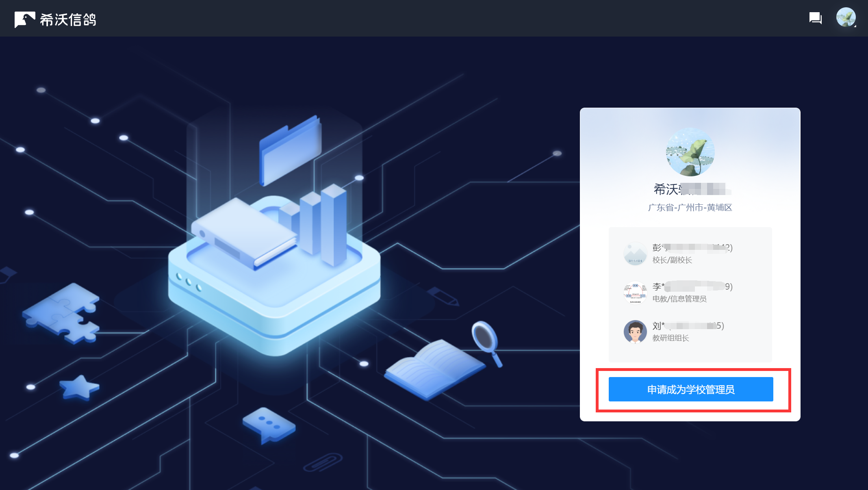Image resolution: width=868 pixels, height=490 pixels.
Task: Select the 教研组组长 role label
Action: 671,338
